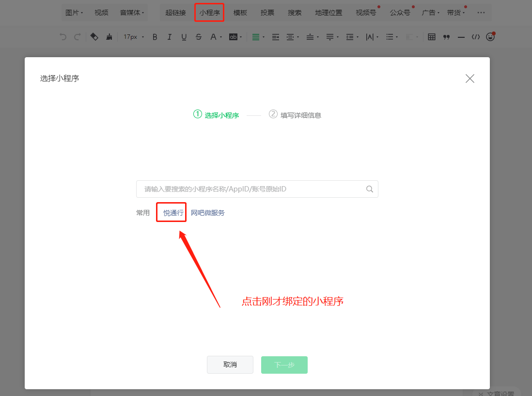Choose the 悦通行 mini program

pyautogui.click(x=173, y=213)
